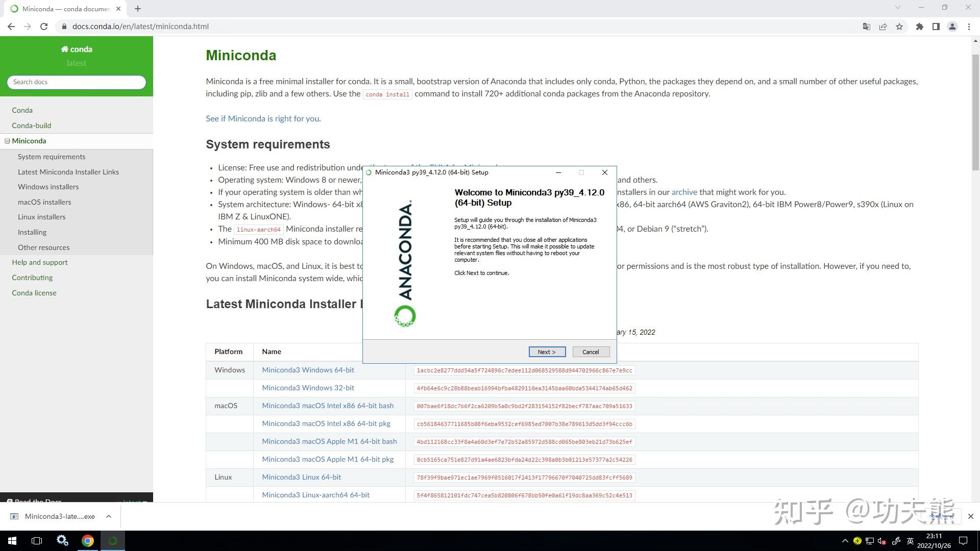Open the tab search dropdown arrow
The width and height of the screenshot is (980, 551).
tap(898, 7)
